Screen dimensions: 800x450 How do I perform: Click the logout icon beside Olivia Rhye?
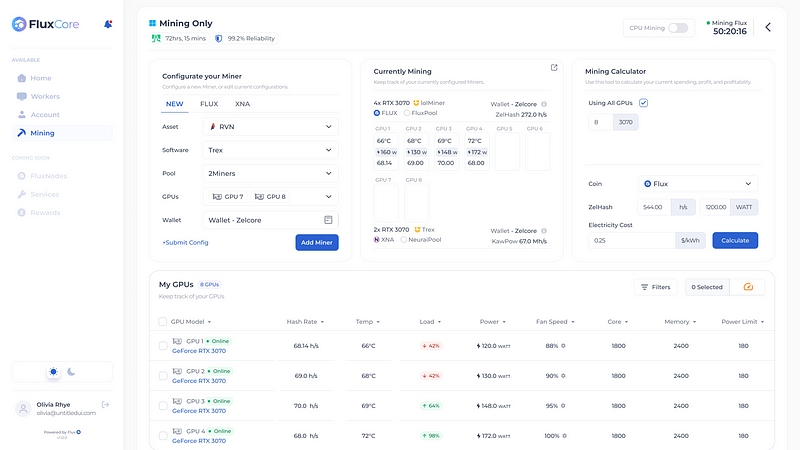pos(105,405)
